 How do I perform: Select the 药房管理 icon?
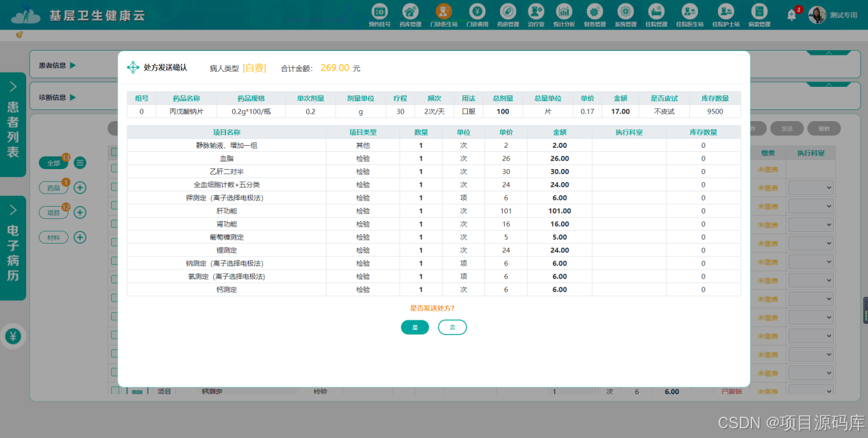(x=508, y=12)
